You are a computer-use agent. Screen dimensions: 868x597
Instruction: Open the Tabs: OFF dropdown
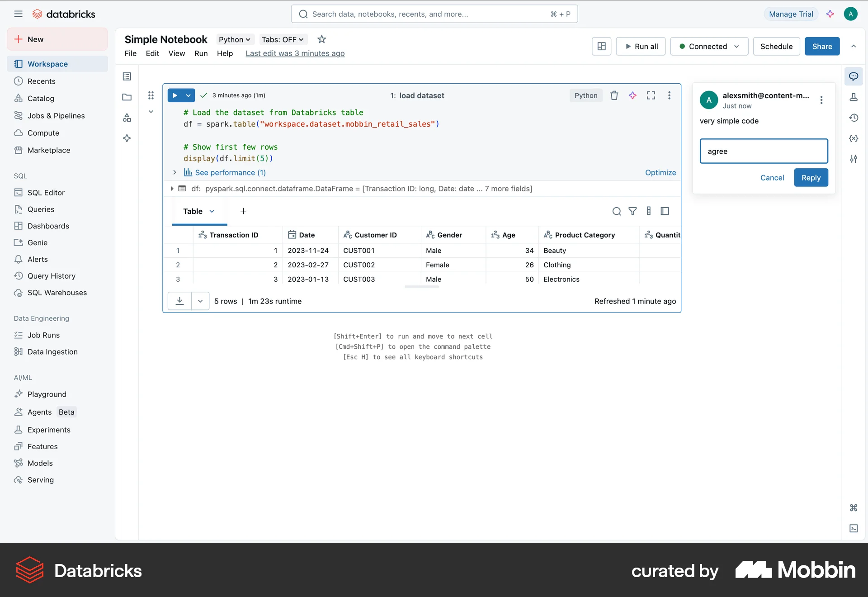pyautogui.click(x=282, y=39)
